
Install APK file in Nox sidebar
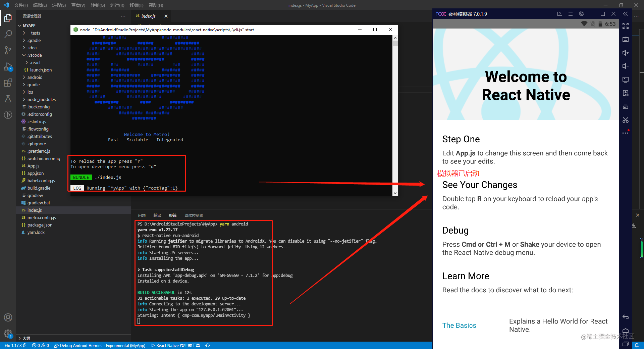pyautogui.click(x=626, y=93)
